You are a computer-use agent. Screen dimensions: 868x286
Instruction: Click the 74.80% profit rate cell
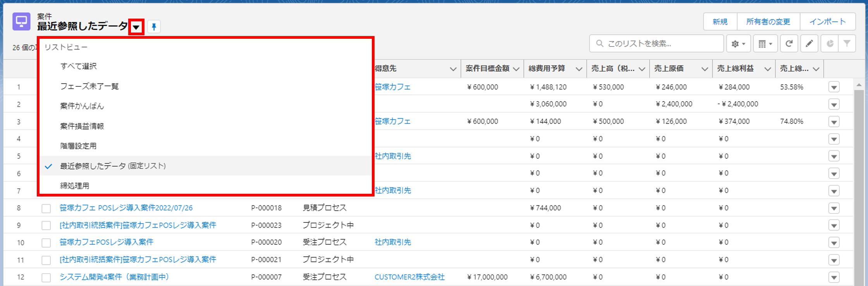pos(792,121)
